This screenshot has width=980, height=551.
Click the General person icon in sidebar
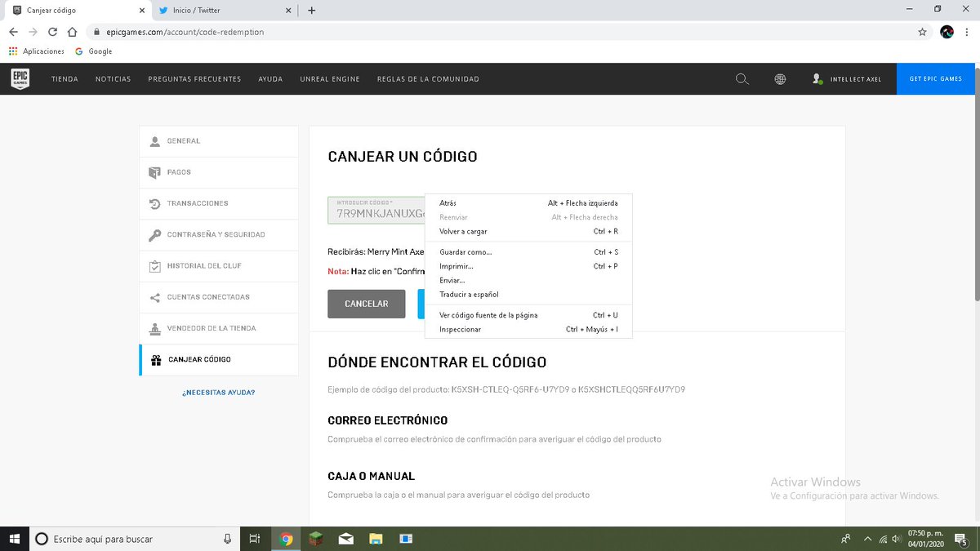click(x=155, y=141)
